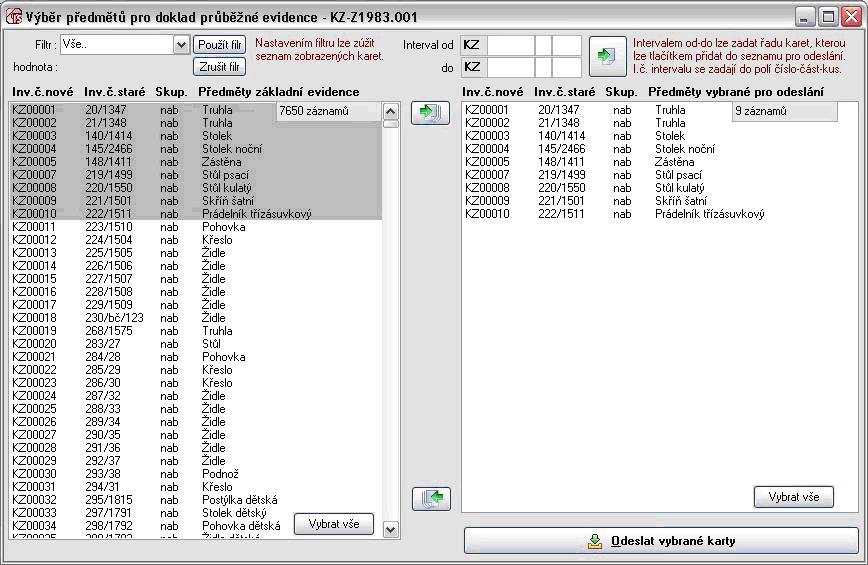Select row KZ00019 Truhla in the left list

pos(195,331)
